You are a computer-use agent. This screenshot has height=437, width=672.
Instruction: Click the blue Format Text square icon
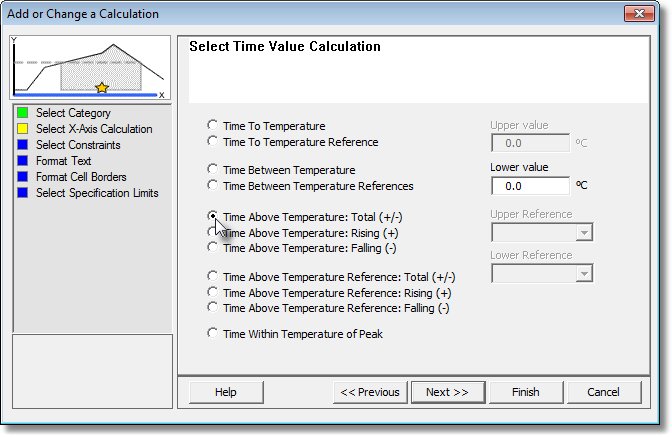22,161
